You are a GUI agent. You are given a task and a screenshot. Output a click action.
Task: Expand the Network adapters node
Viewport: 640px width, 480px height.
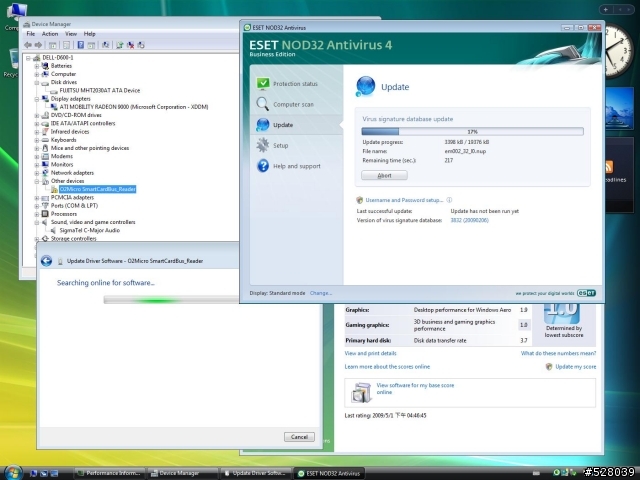click(x=37, y=173)
